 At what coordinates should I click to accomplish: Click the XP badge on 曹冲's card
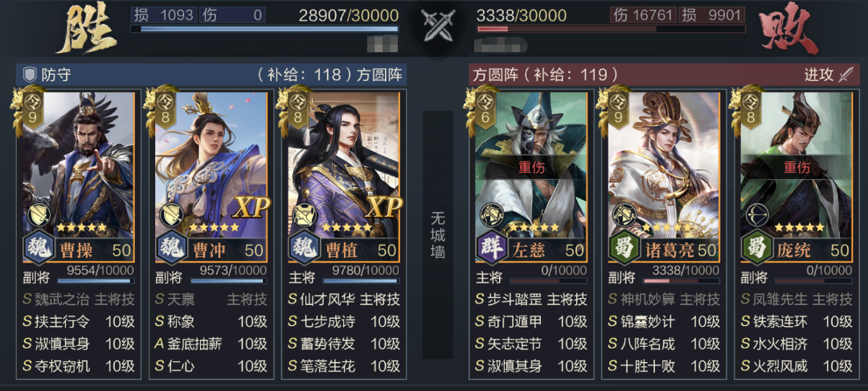tap(252, 206)
